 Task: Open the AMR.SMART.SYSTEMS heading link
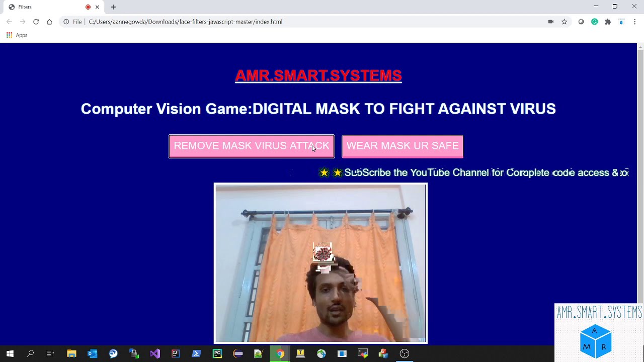[x=318, y=75]
